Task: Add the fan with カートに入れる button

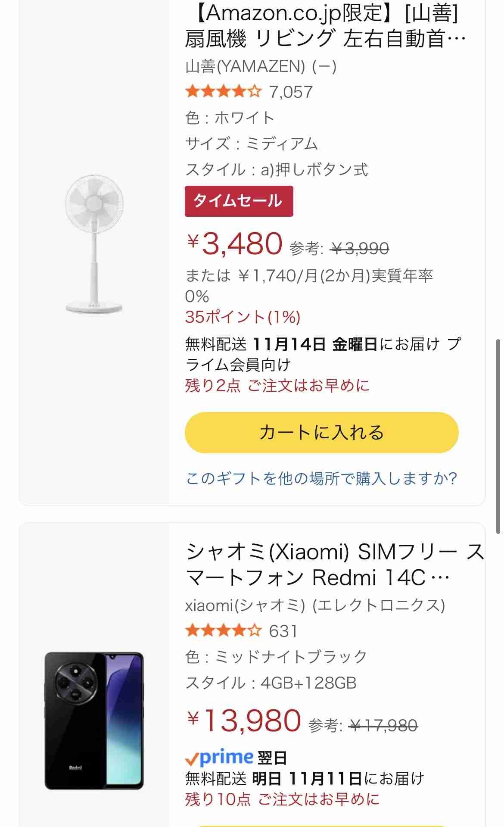Action: (321, 433)
